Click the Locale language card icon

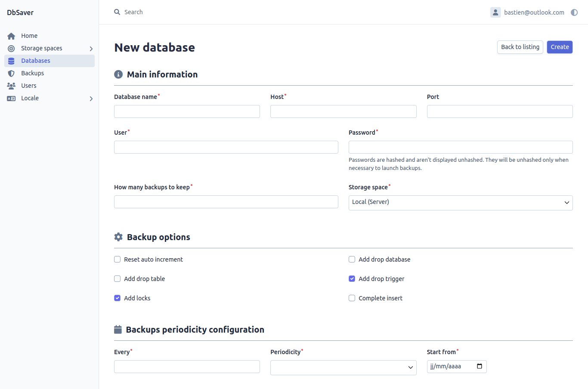click(11, 99)
